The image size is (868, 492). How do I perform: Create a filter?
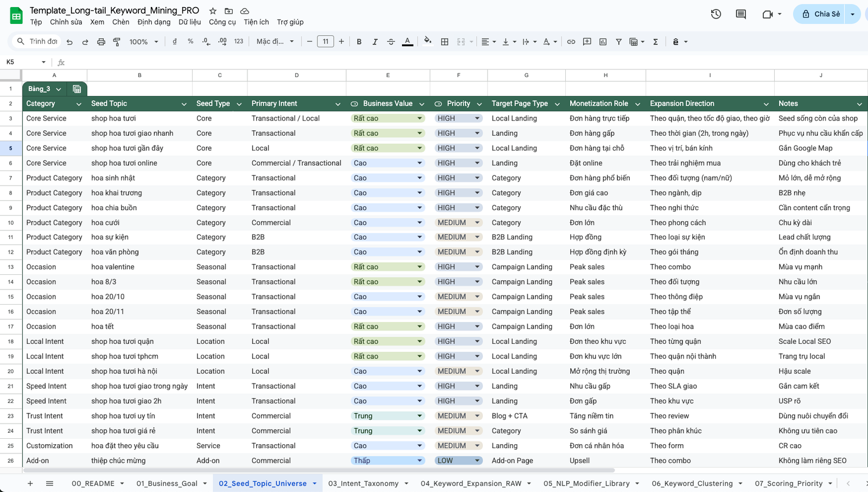point(618,42)
